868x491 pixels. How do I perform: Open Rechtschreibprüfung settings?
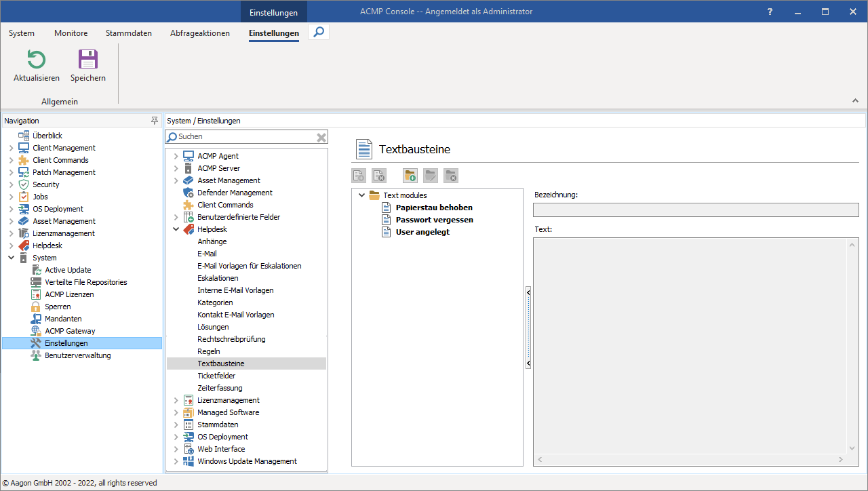(231, 339)
